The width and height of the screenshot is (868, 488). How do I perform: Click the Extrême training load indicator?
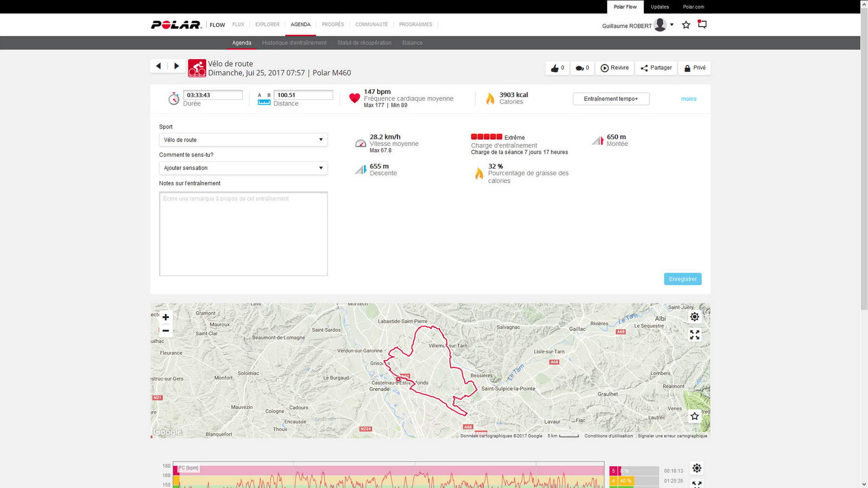497,137
